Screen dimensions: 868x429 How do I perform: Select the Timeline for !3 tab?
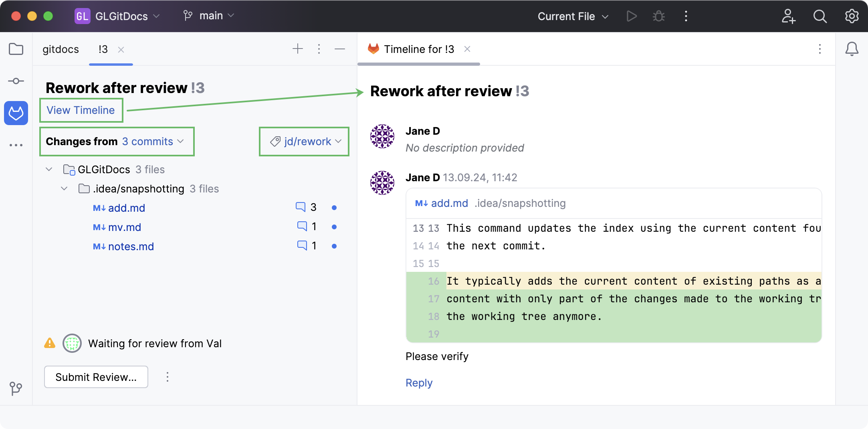418,49
